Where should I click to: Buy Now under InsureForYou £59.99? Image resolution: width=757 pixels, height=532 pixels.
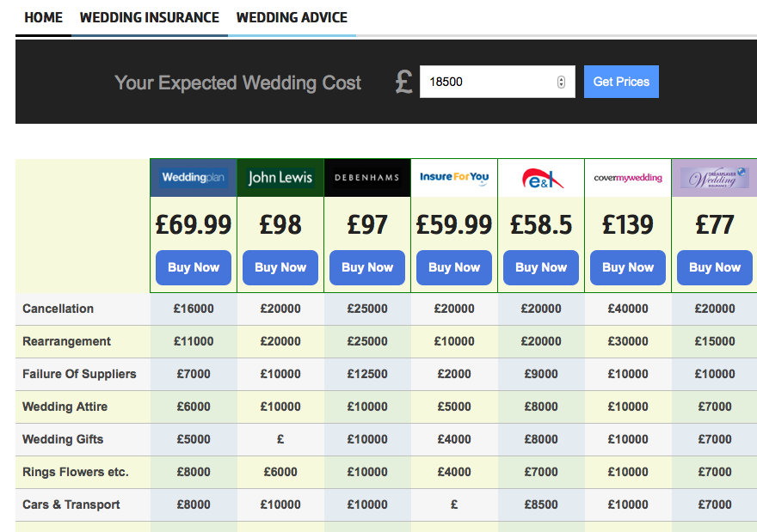click(x=454, y=267)
